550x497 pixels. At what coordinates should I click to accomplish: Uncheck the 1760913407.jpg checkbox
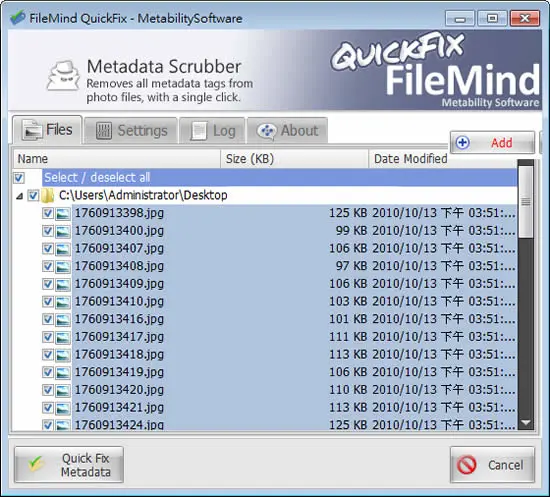48,249
